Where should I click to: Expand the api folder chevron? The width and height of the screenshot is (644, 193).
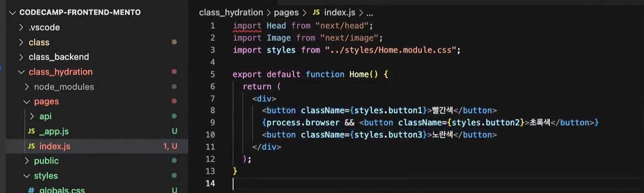32,116
